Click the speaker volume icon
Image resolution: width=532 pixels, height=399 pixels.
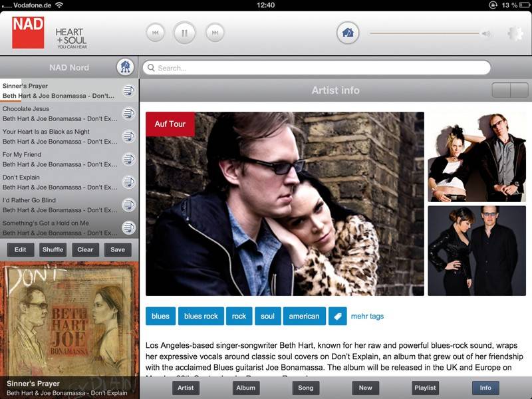[x=486, y=34]
